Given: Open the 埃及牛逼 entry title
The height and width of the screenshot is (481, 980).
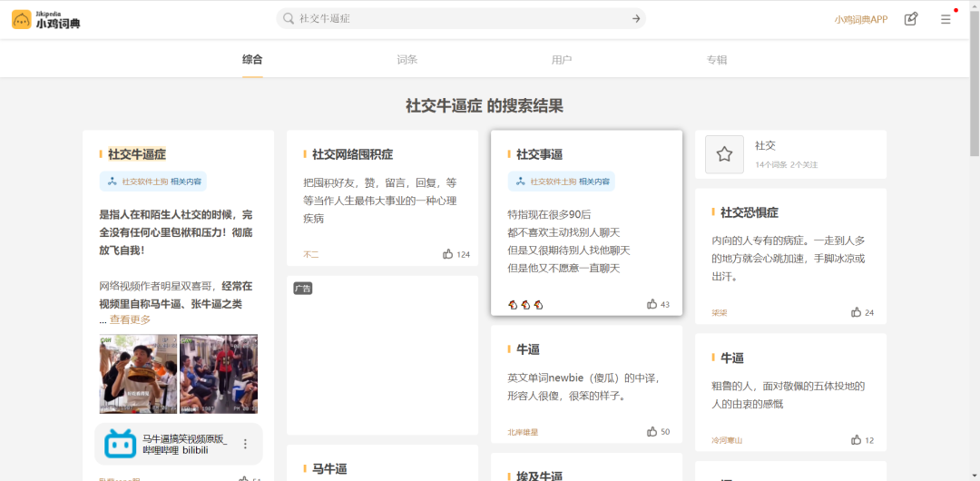Looking at the screenshot, I should (x=539, y=476).
